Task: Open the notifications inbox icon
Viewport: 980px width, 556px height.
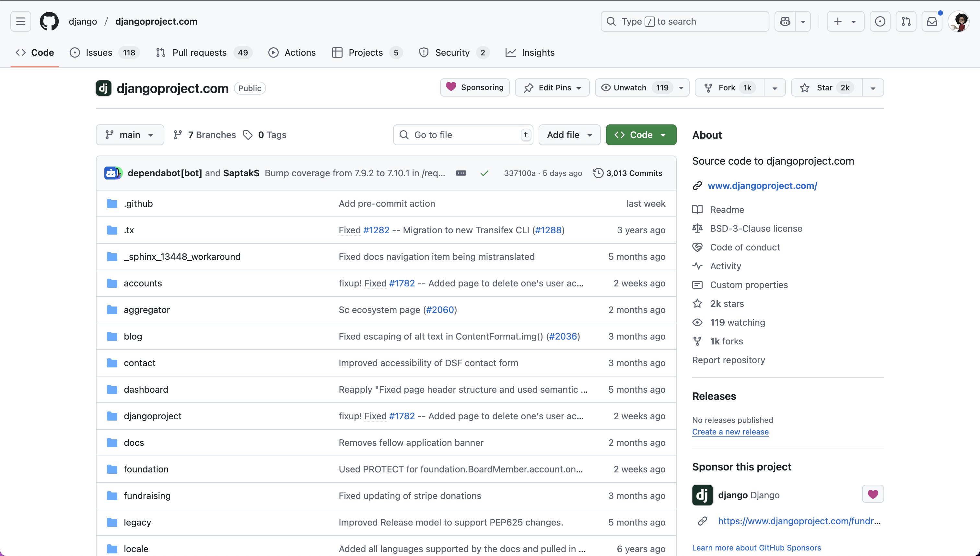Action: 932,21
